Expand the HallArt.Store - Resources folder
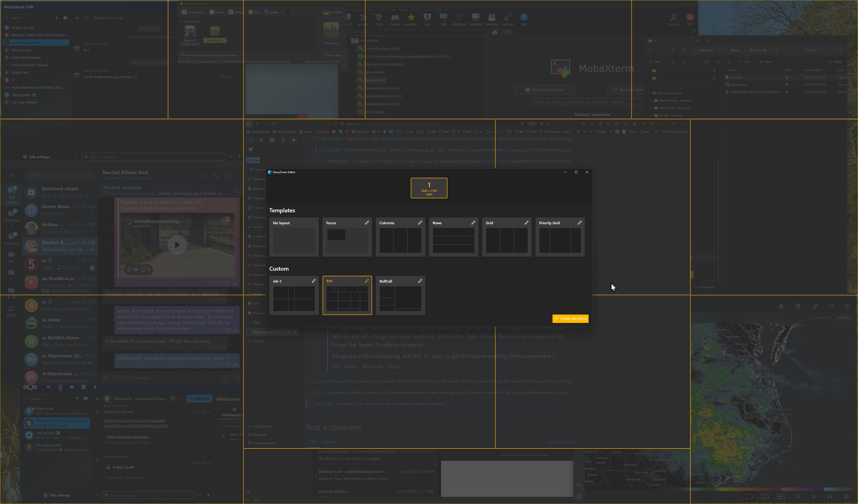The height and width of the screenshot is (504, 858). (650, 108)
